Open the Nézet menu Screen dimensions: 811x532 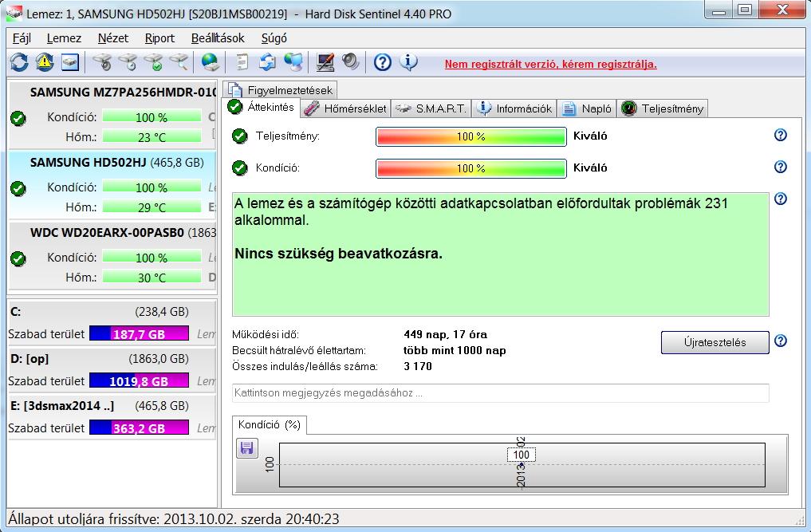(112, 38)
